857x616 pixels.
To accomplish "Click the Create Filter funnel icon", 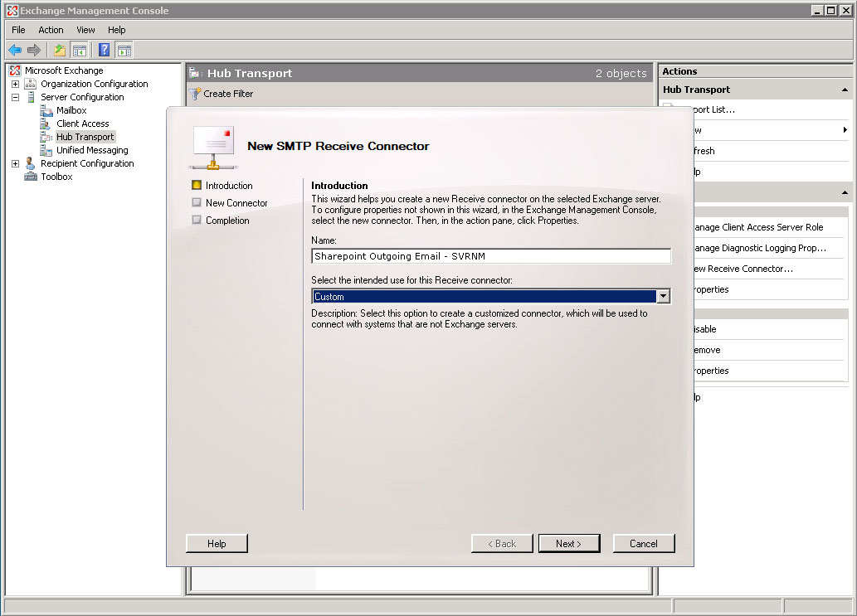I will (x=195, y=94).
